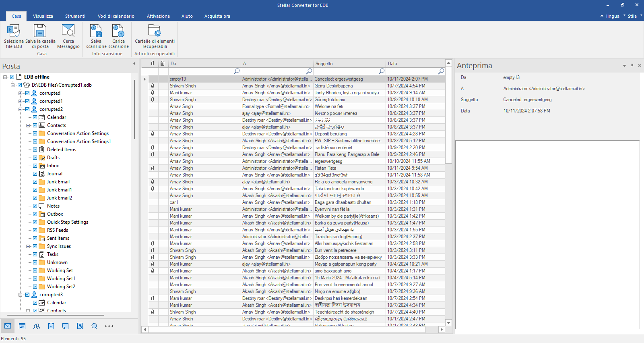Pin the Anteprima panel

(632, 65)
